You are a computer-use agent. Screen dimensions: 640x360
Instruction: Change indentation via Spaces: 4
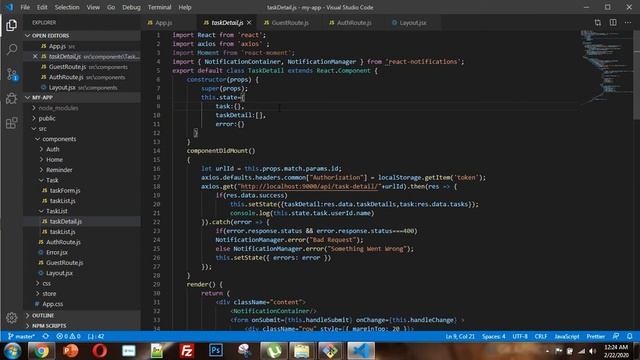[x=493, y=336]
